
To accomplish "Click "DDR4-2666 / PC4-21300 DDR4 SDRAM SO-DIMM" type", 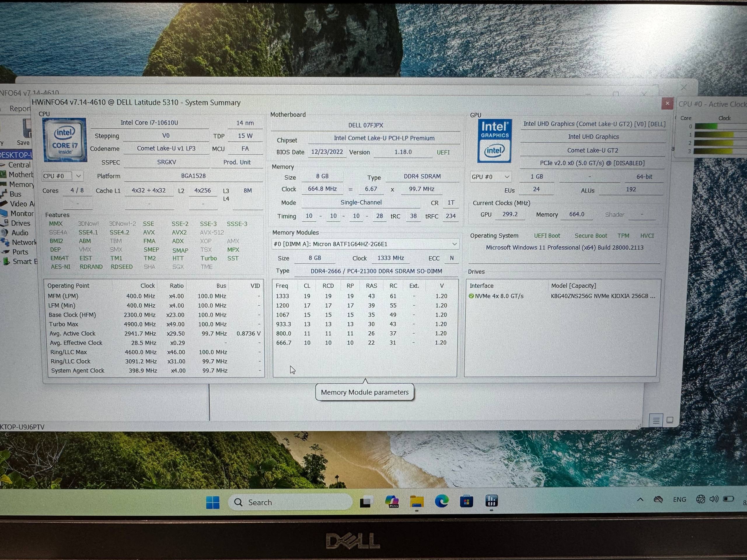I will tap(376, 271).
